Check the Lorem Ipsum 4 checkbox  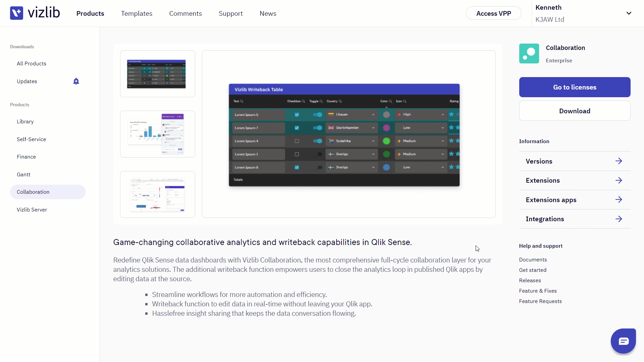tap(297, 141)
